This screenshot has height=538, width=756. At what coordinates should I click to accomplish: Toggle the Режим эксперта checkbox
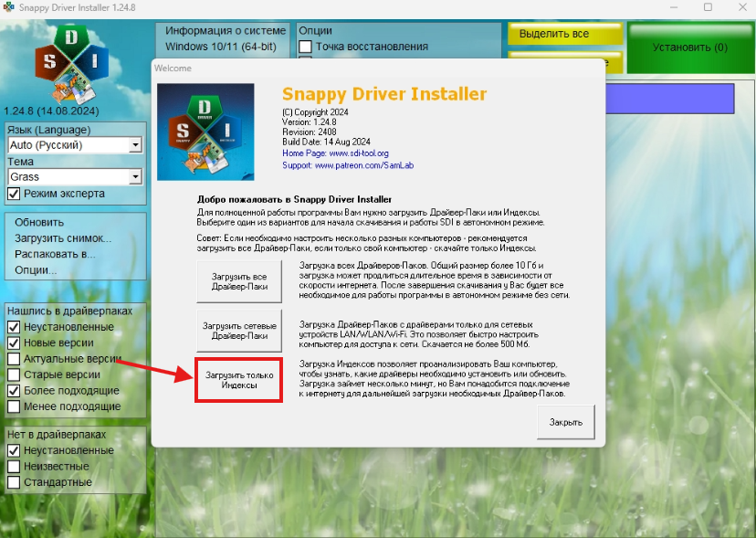(14, 194)
